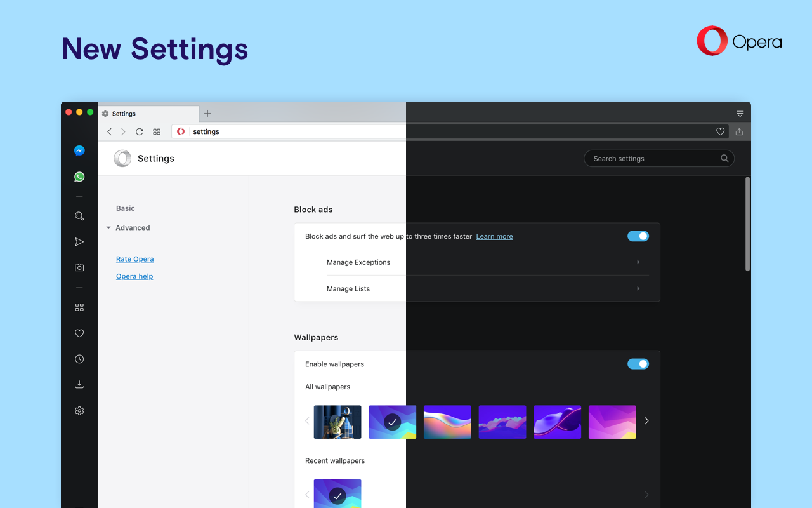Click the sidebar search icon
Screen dimensions: 812x508
[79, 216]
